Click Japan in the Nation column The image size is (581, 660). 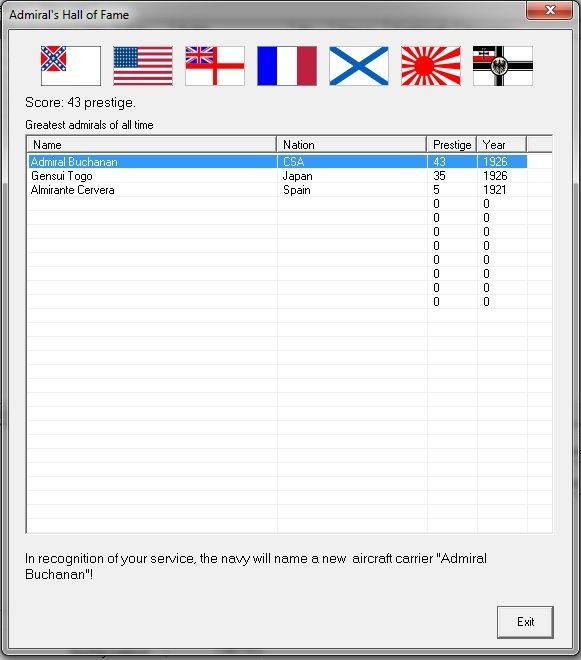click(297, 176)
